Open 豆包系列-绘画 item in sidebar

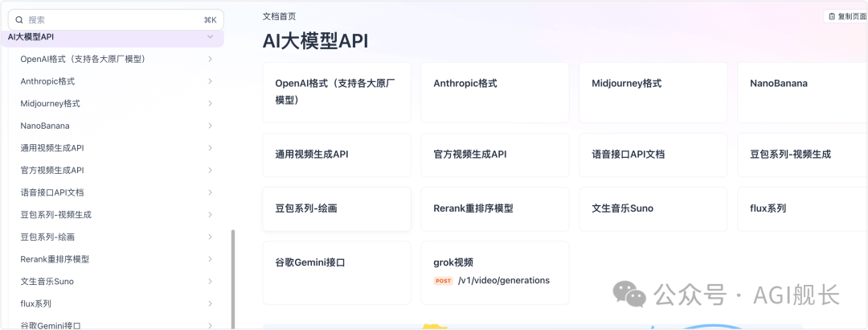click(x=47, y=237)
